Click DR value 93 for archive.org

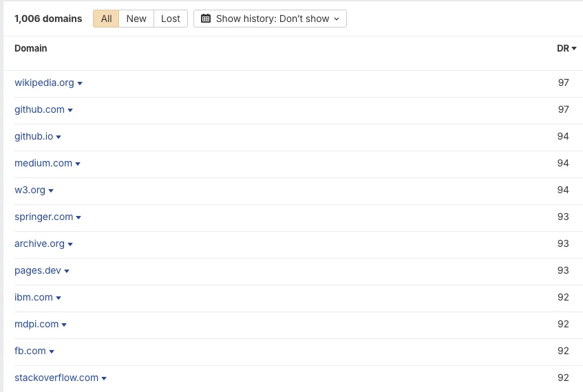point(563,243)
